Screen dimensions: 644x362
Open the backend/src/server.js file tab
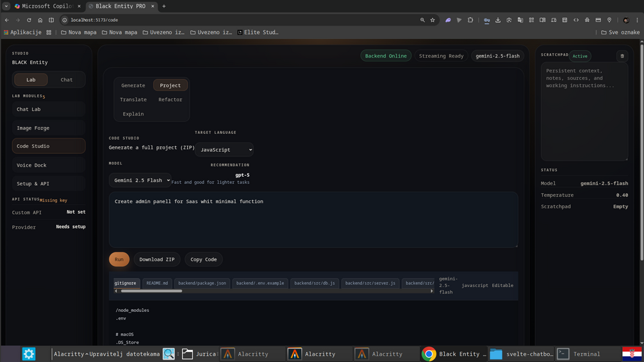370,283
